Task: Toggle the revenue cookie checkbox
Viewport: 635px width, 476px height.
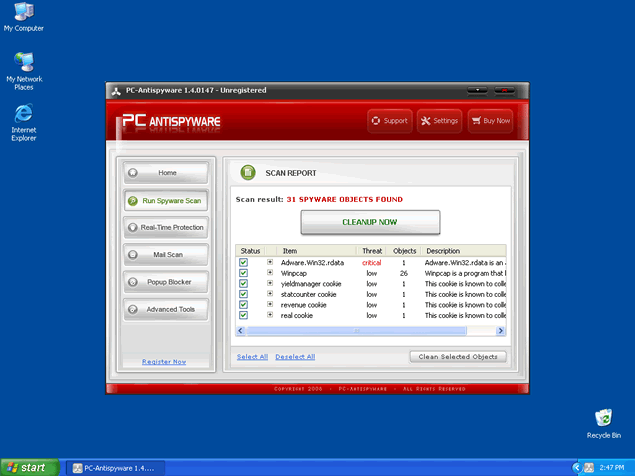Action: click(243, 305)
